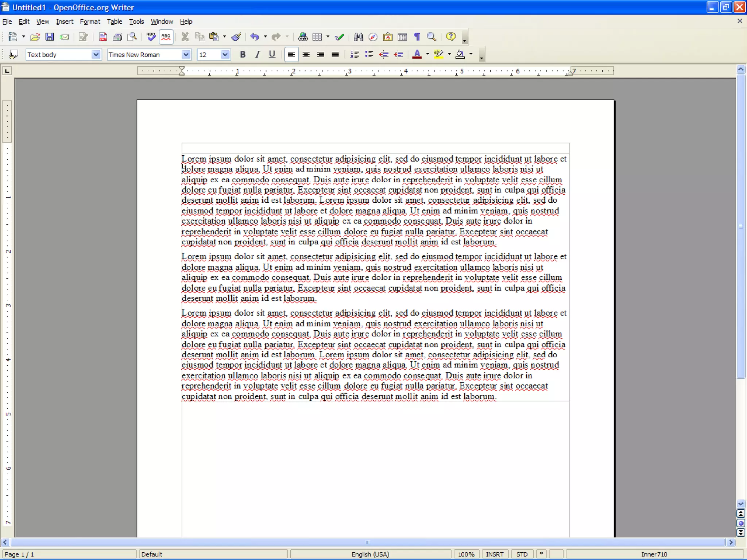Click the Save document icon
747x560 pixels.
point(49,37)
